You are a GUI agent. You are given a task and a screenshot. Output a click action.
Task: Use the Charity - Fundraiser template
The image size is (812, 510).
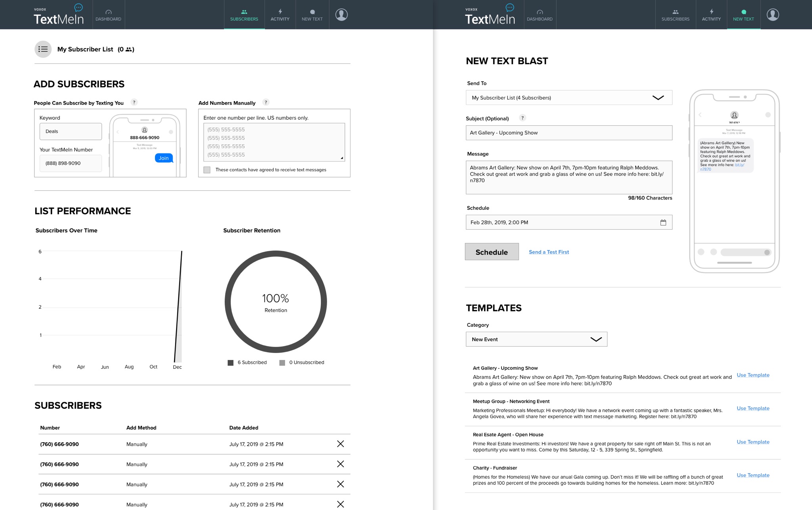coord(753,475)
